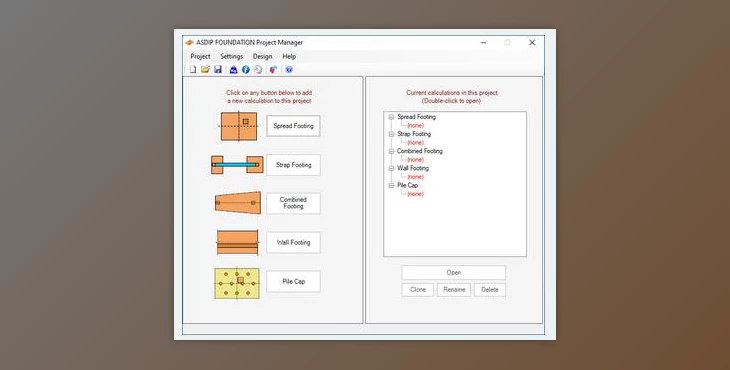Screen dimensions: 730x370
Task: Add a new Wall Footing calculation
Action: pyautogui.click(x=293, y=242)
